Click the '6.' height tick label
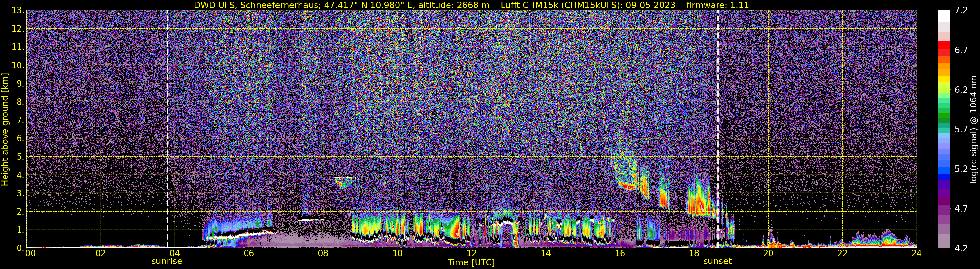This screenshot has height=269, width=980. pos(20,138)
